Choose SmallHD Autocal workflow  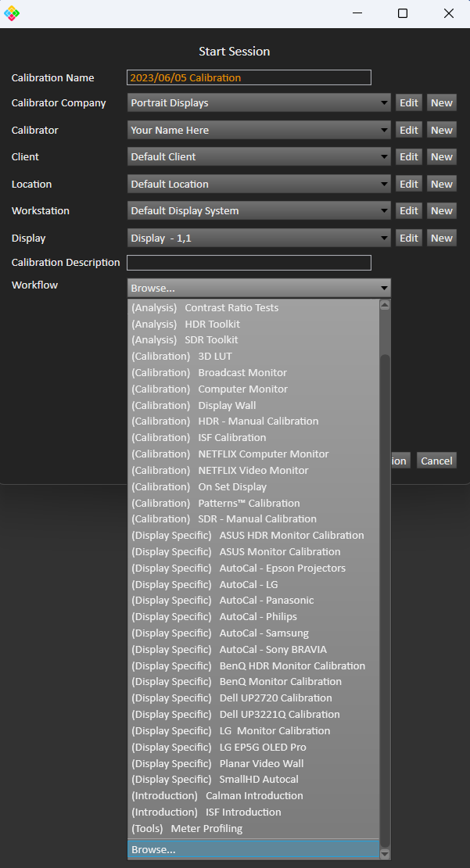coord(253,780)
